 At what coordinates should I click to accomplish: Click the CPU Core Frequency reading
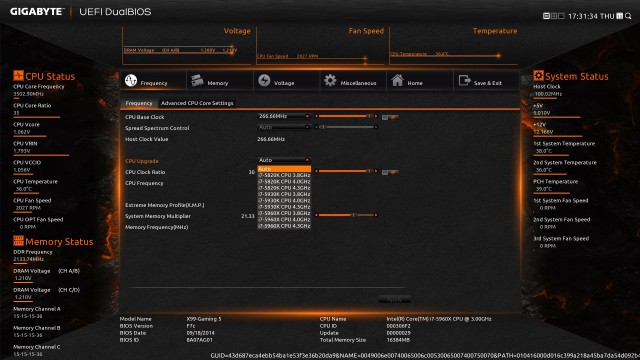point(29,94)
